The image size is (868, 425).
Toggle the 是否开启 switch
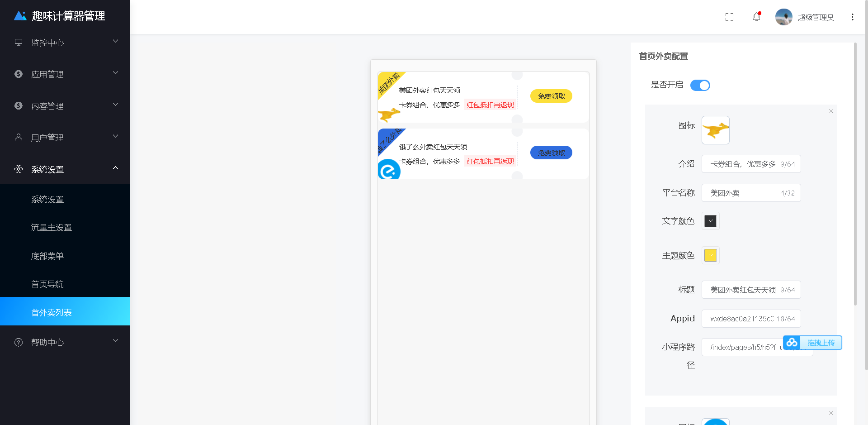pyautogui.click(x=700, y=85)
